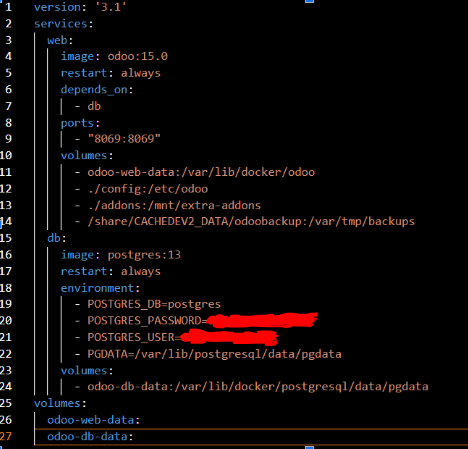The width and height of the screenshot is (468, 449).
Task: Click line number 9 in the gutter
Action: [8, 139]
